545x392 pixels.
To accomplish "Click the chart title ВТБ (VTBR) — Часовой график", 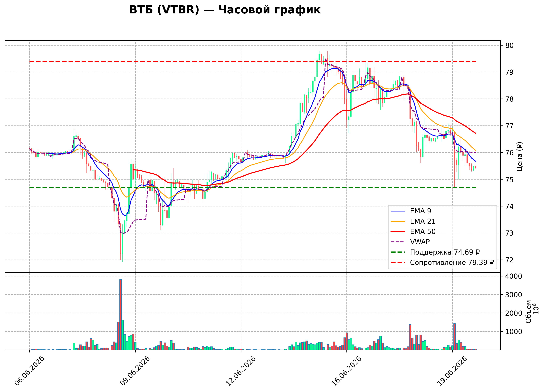I will click(225, 10).
